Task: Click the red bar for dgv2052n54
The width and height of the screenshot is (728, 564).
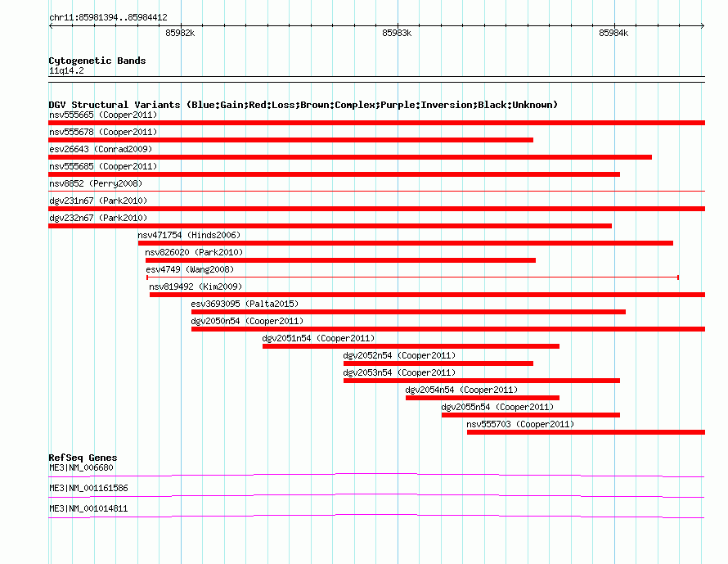Action: point(438,363)
